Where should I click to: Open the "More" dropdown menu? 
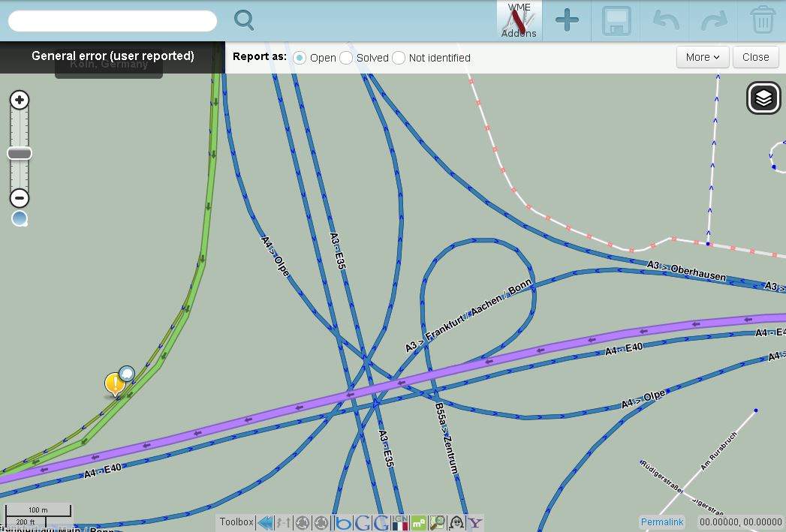click(x=702, y=57)
